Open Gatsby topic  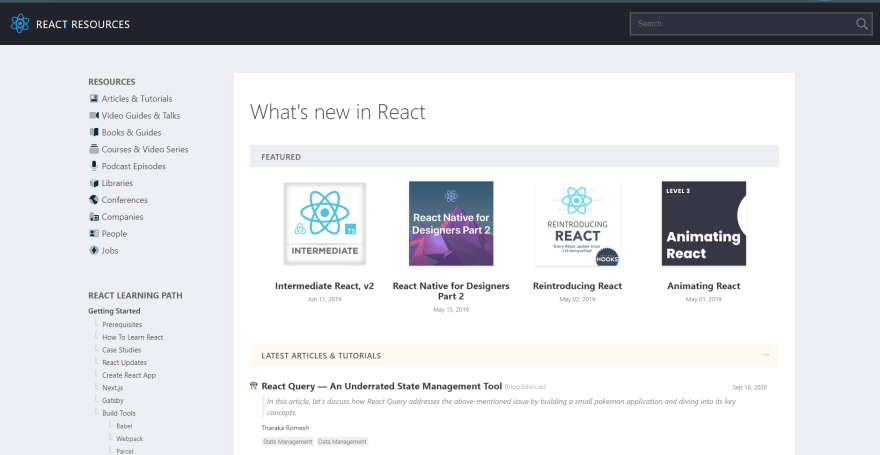coord(113,401)
